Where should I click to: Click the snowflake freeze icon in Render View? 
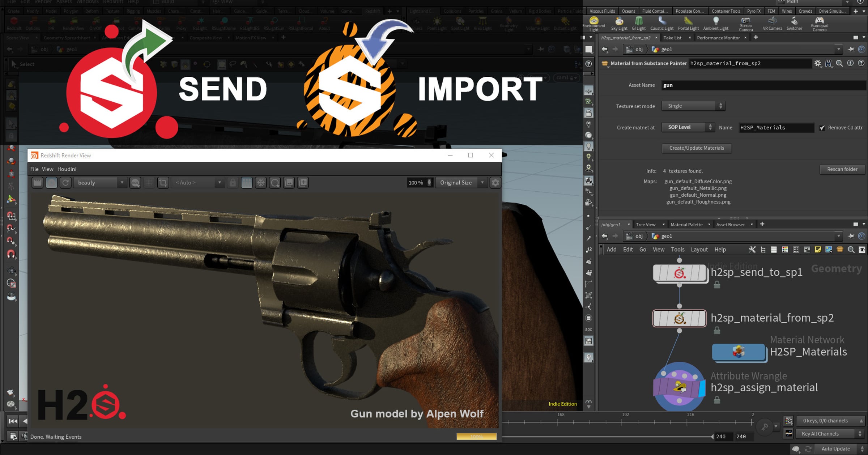click(261, 183)
